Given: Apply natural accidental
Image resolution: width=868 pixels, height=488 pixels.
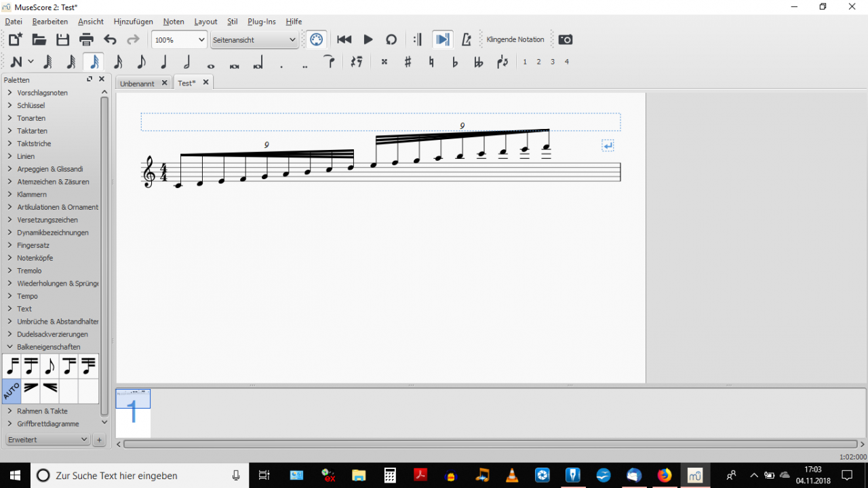Looking at the screenshot, I should [431, 62].
